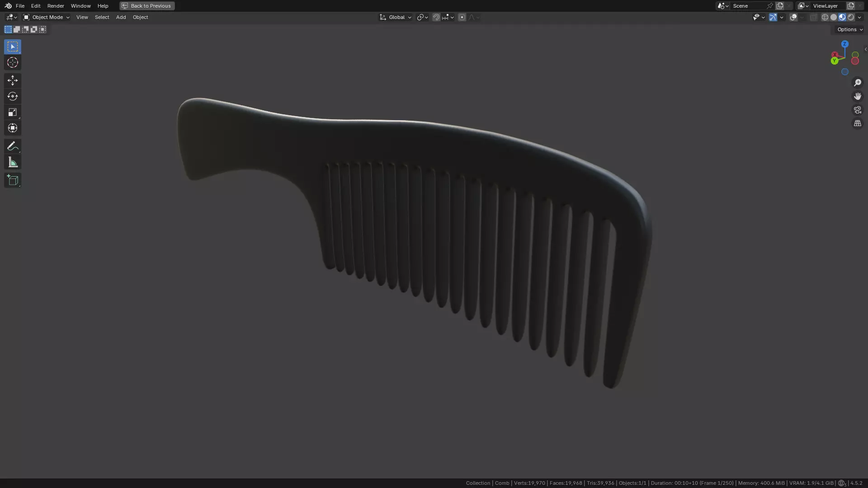Set selection mode to Subtract
Image resolution: width=868 pixels, height=488 pixels.
coord(25,29)
